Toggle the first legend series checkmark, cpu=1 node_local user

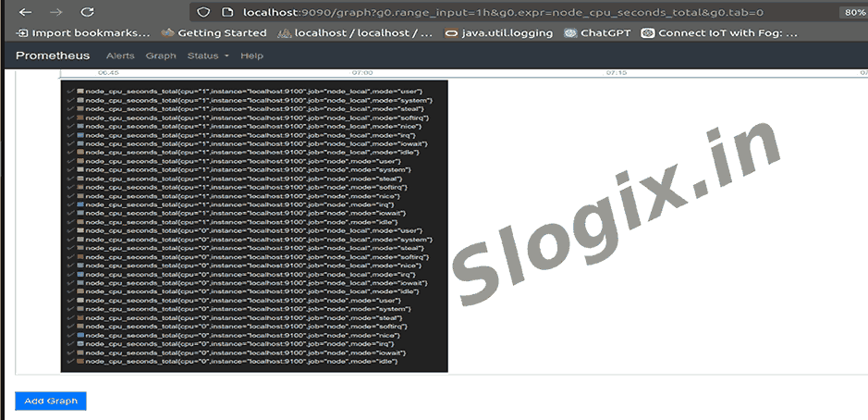70,92
